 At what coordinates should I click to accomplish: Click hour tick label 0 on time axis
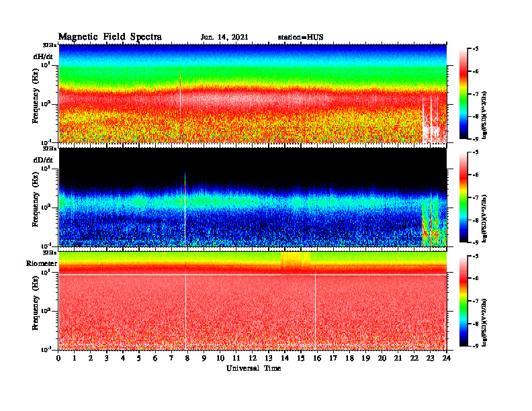pos(58,359)
